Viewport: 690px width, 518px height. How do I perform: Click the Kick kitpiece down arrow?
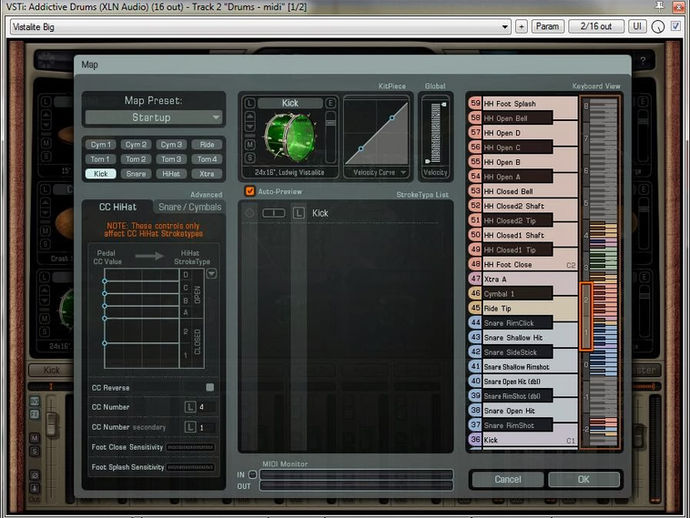point(250,127)
